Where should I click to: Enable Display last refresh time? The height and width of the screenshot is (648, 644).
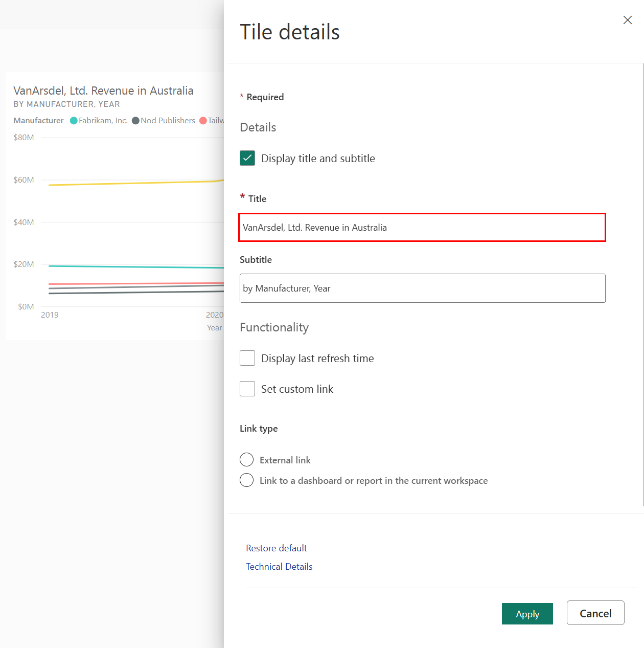[247, 358]
